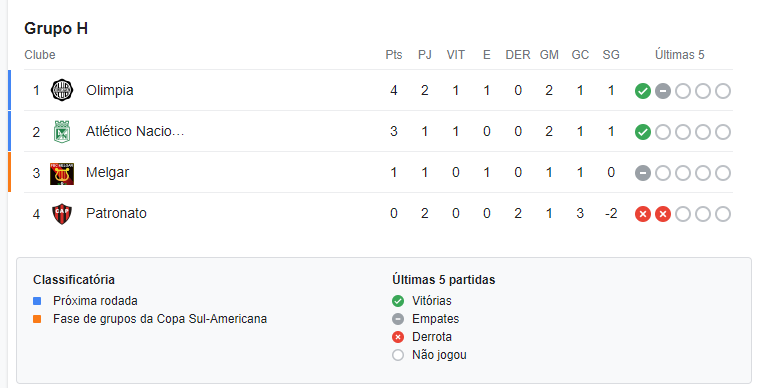Click Olimpia's gray draw result icon
This screenshot has width=757, height=388.
(x=663, y=91)
